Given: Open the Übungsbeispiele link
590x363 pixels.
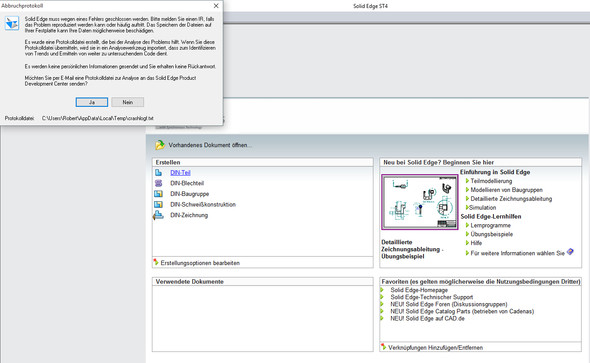Looking at the screenshot, I should coord(491,234).
